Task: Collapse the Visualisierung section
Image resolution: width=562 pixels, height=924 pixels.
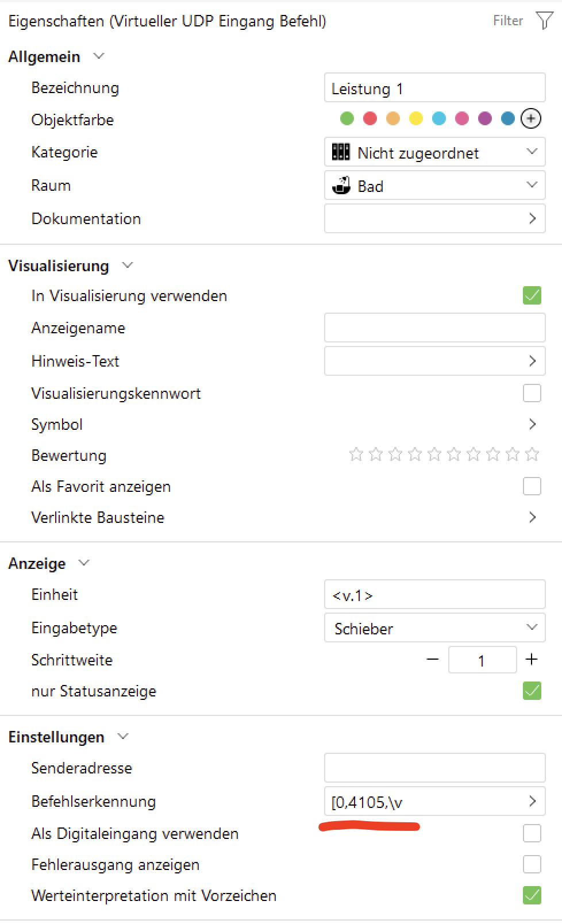Action: point(128,265)
